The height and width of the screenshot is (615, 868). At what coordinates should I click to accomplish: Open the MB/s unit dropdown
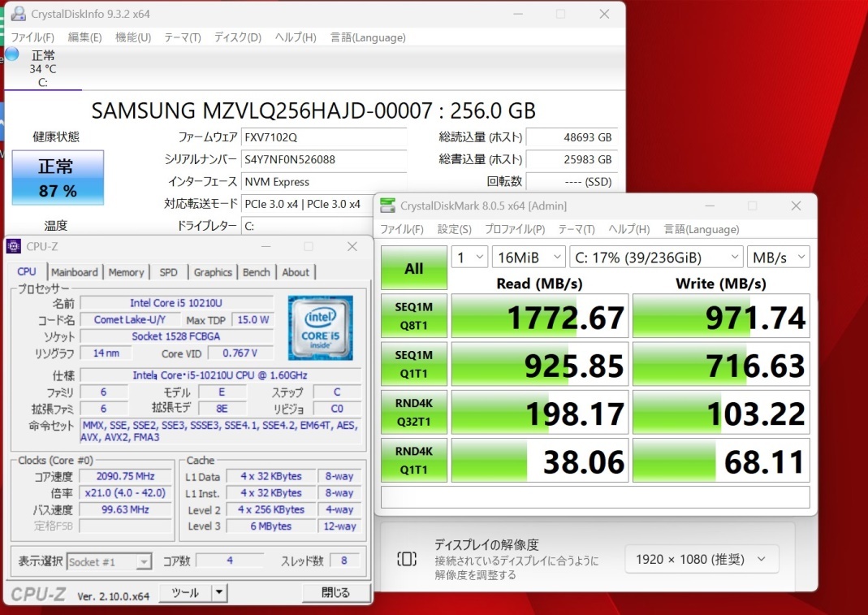coord(779,257)
